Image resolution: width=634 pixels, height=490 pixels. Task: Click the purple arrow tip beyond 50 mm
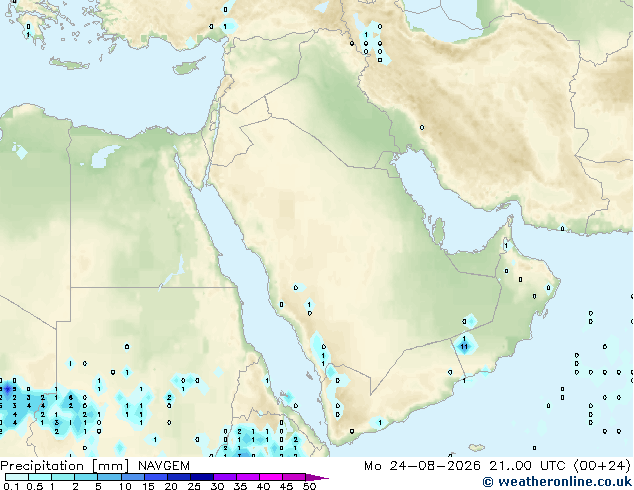coord(317,477)
